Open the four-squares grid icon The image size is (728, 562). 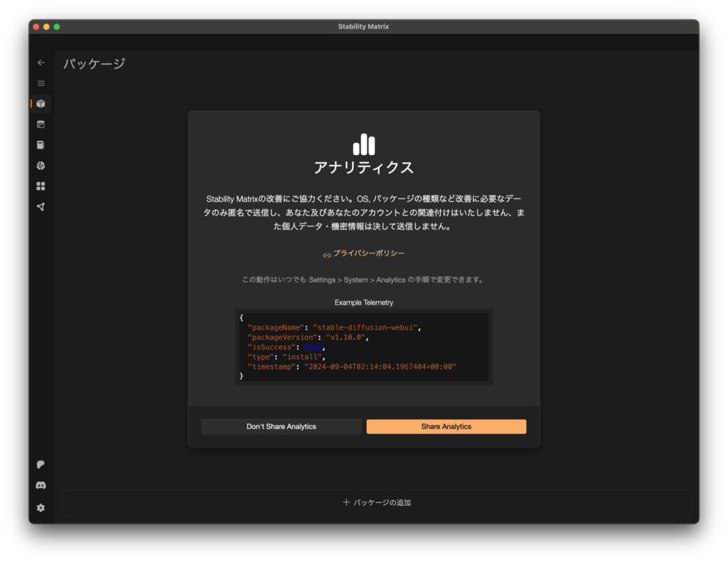click(41, 186)
